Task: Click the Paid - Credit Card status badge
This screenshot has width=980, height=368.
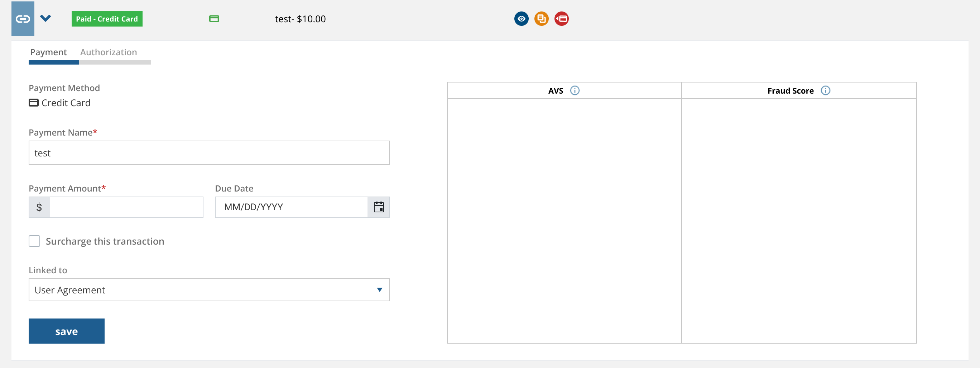Action: pos(107,19)
